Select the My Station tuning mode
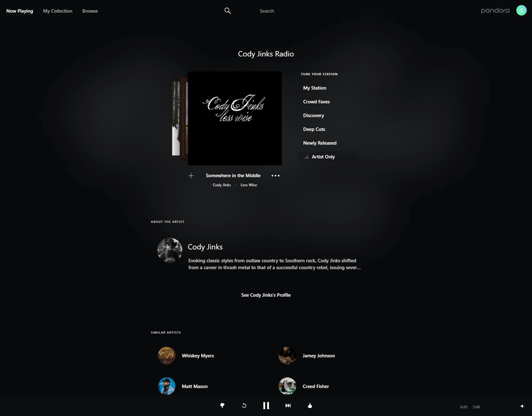This screenshot has height=416, width=532. (x=315, y=88)
